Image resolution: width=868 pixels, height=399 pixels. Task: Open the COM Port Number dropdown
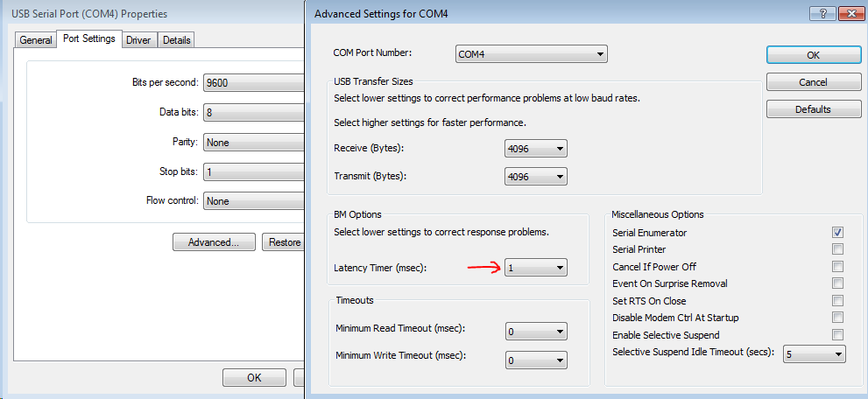coord(531,54)
